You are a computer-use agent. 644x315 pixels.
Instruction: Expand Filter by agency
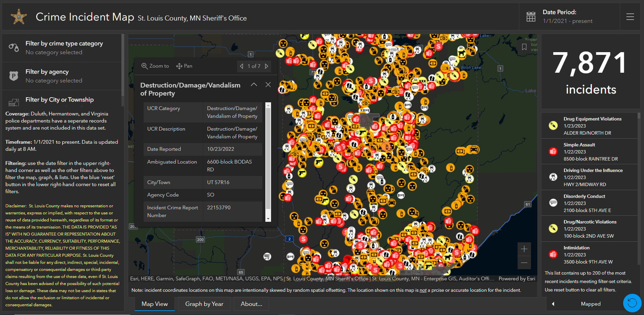62,76
